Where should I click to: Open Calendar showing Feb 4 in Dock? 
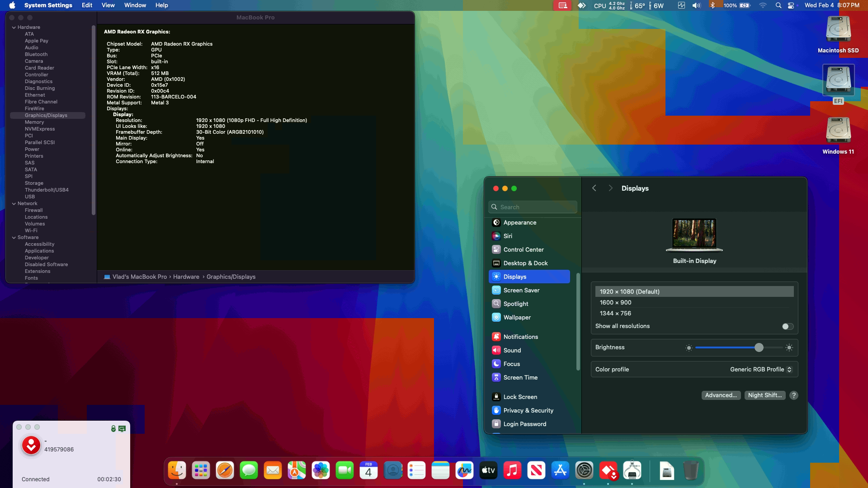click(368, 470)
